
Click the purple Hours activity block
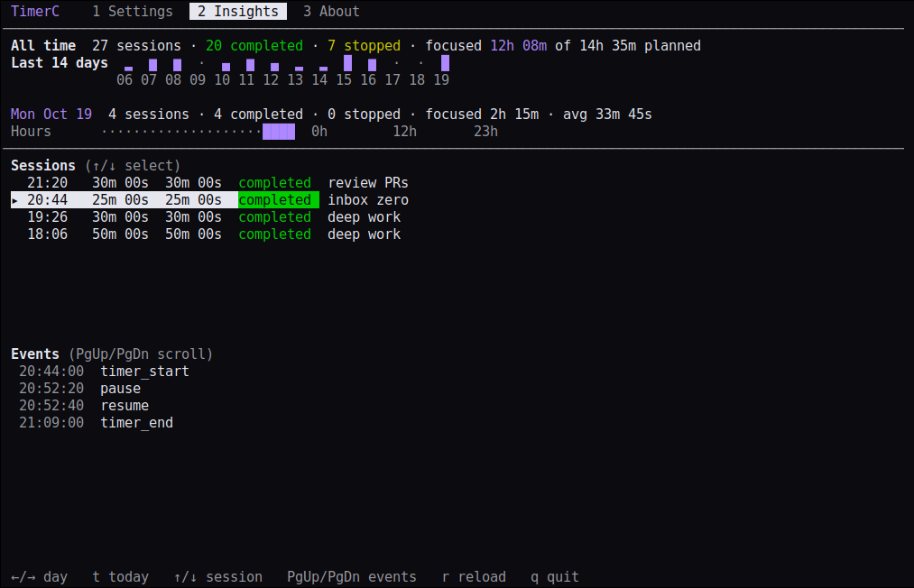click(279, 132)
